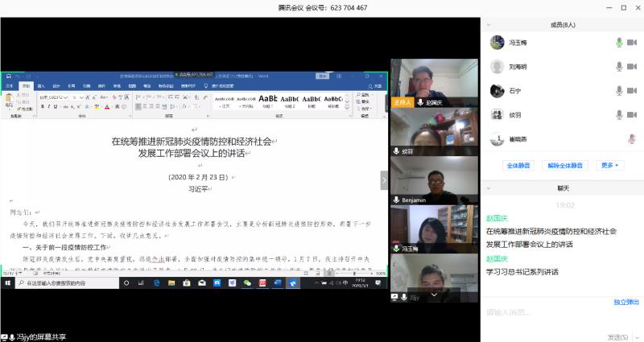Screen dimensions: 644x342
Task: Unmute 崔晓燕 via red microphone icon
Action: 632,139
